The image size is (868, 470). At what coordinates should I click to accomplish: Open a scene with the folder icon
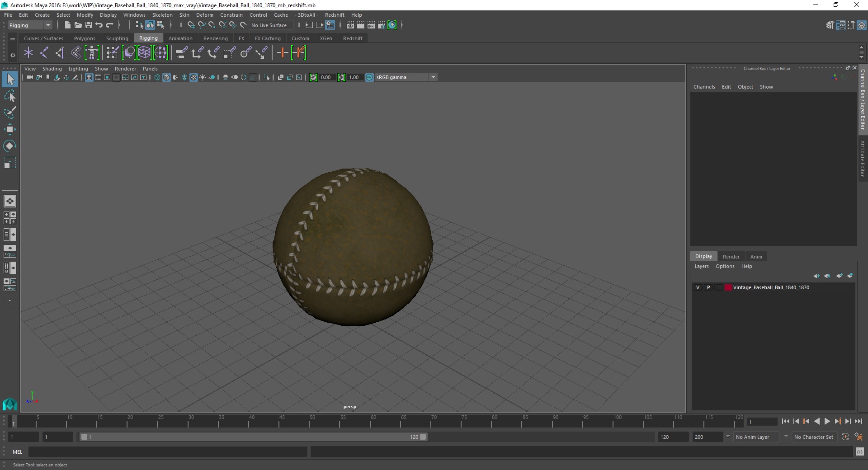pos(78,25)
